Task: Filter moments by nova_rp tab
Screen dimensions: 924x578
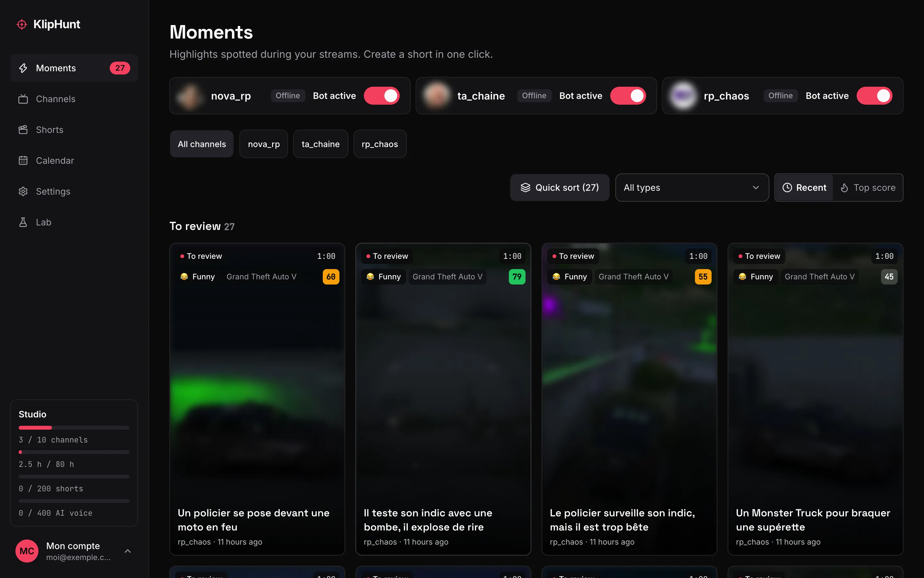Action: point(263,144)
